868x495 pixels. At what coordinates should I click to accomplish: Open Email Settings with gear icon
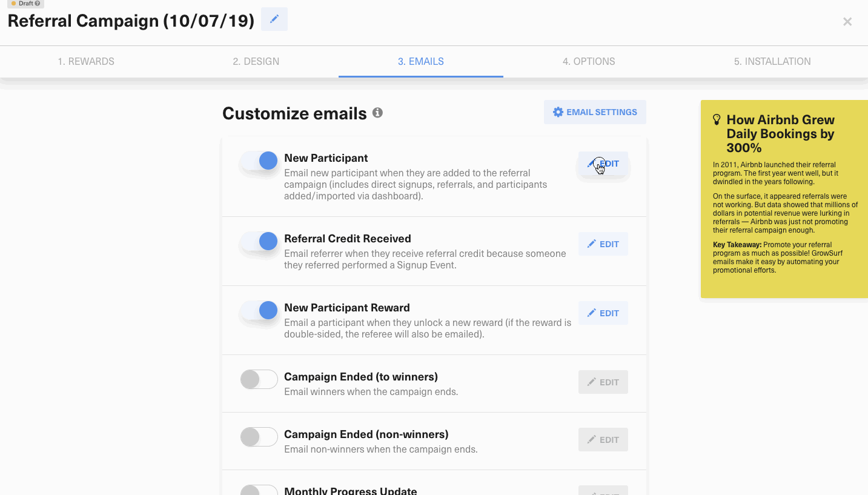595,112
